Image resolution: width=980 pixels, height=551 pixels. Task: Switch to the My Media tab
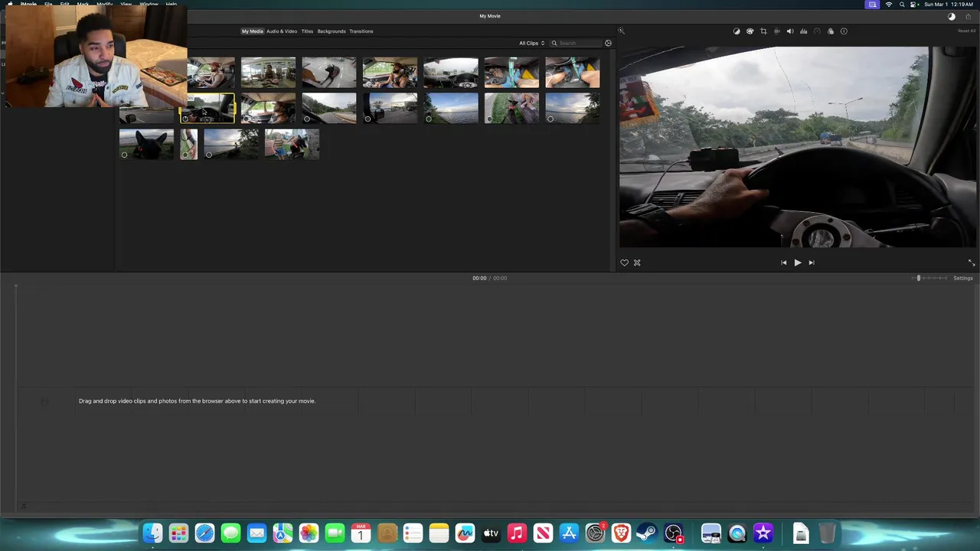[253, 31]
